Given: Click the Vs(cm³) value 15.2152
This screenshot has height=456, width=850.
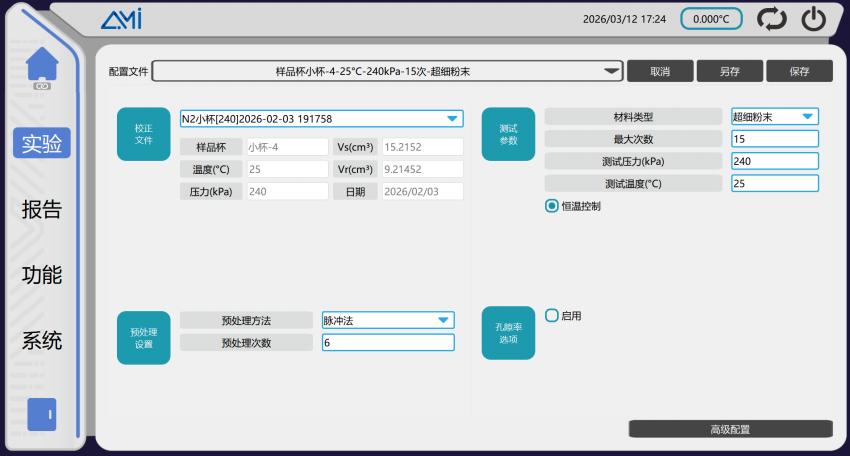Looking at the screenshot, I should (x=423, y=147).
